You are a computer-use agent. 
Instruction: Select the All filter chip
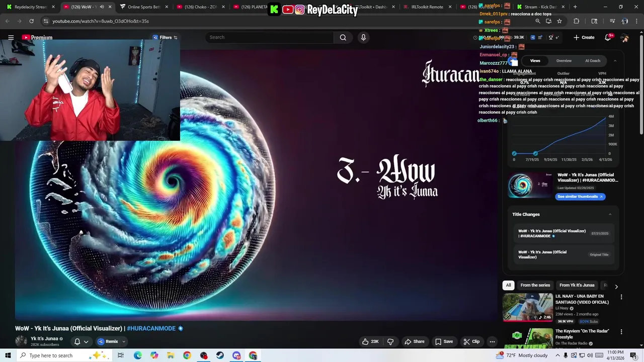pyautogui.click(x=508, y=285)
